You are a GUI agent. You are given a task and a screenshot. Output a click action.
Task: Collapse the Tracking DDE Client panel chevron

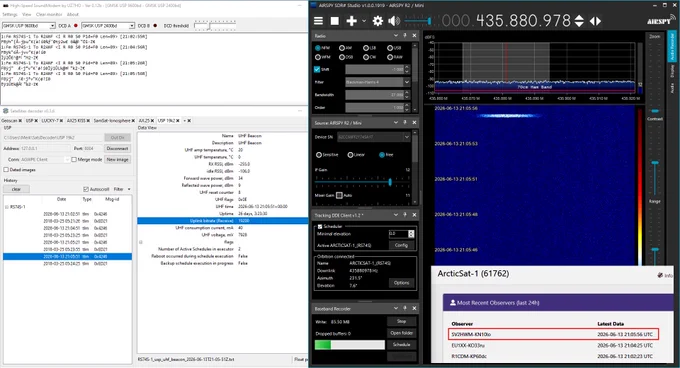tap(396, 215)
